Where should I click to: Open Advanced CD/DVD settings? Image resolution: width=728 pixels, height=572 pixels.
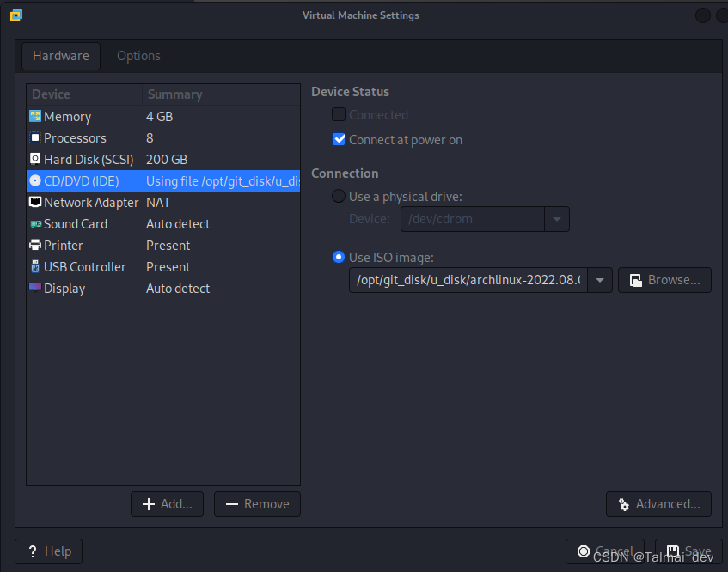click(658, 504)
